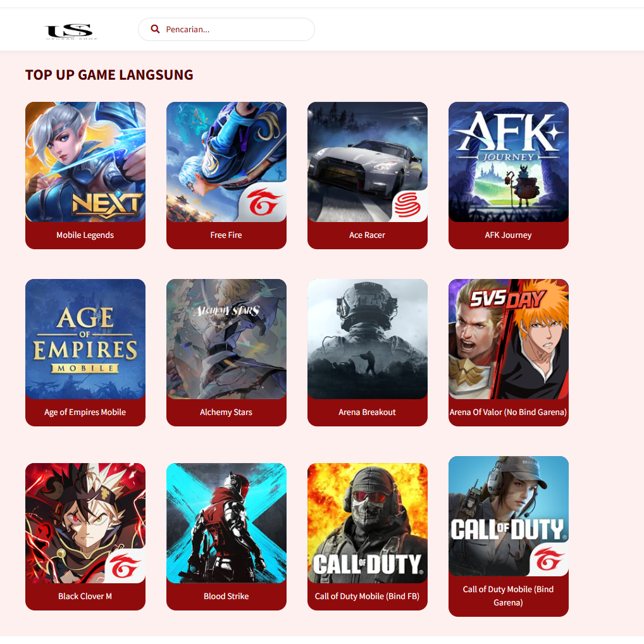
Task: Open the Black Clover M game icon
Action: tap(85, 523)
